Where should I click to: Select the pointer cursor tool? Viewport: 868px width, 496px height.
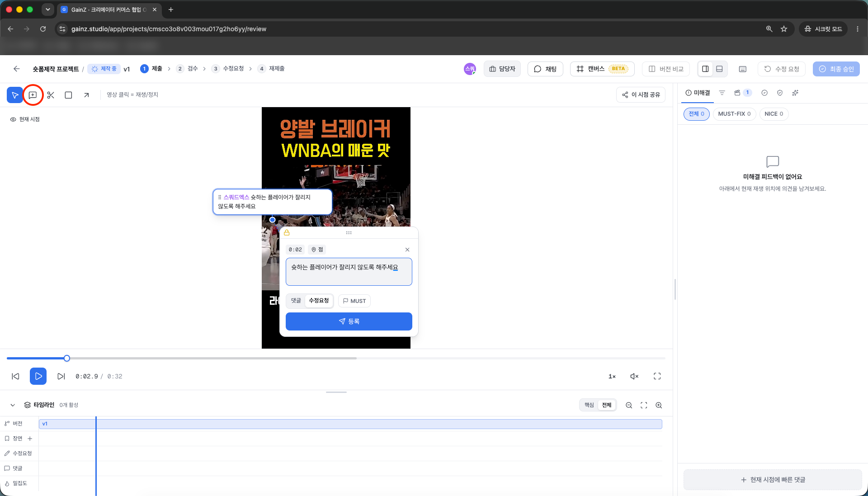pos(15,95)
